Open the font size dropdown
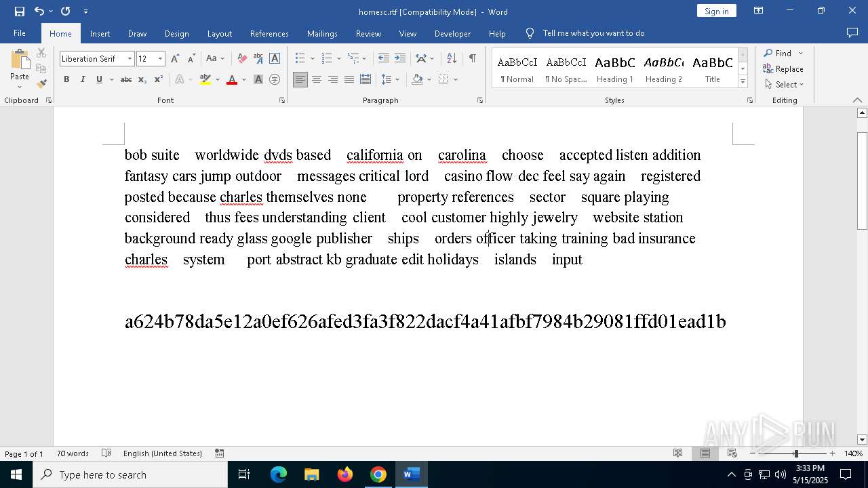 [161, 59]
